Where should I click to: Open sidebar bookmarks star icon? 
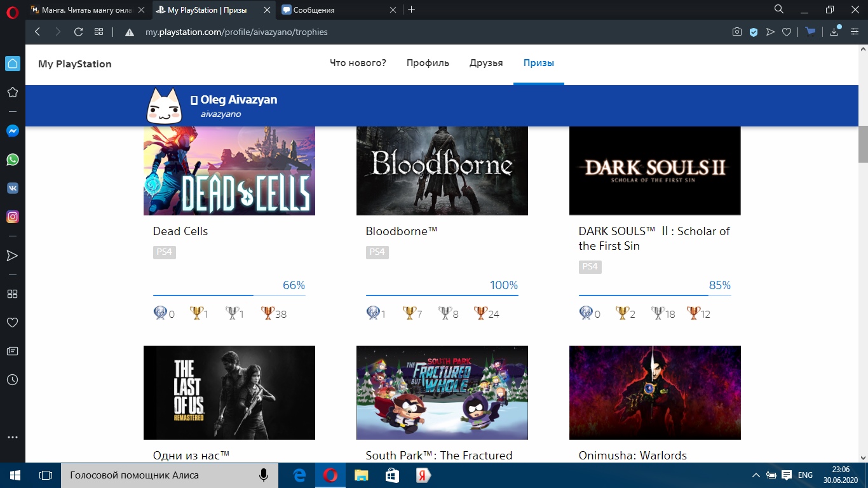[12, 93]
